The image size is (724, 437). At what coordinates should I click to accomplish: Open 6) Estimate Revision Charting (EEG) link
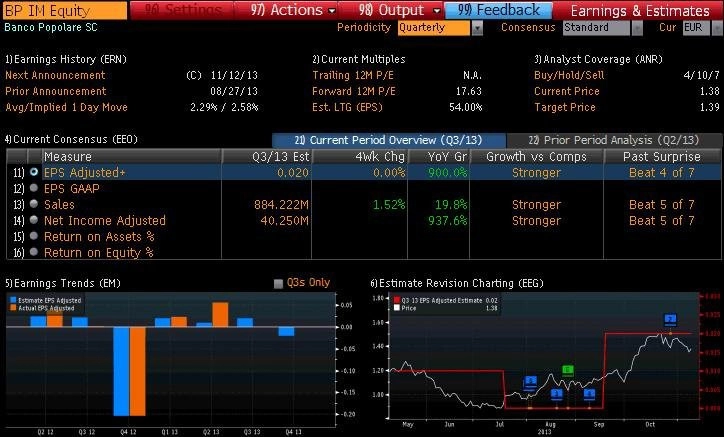[457, 283]
